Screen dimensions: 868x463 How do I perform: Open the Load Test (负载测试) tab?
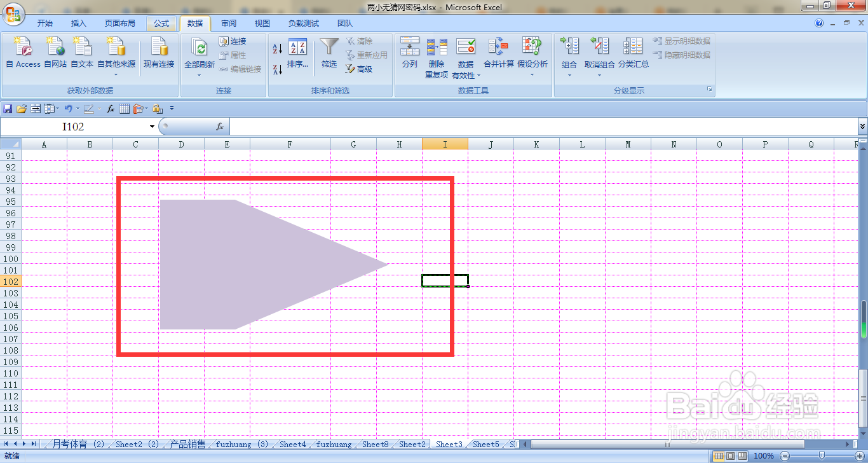click(x=304, y=24)
